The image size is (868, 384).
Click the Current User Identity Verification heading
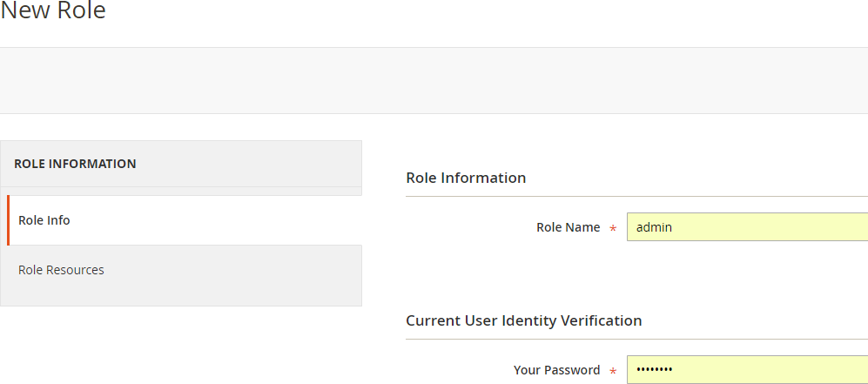(523, 320)
